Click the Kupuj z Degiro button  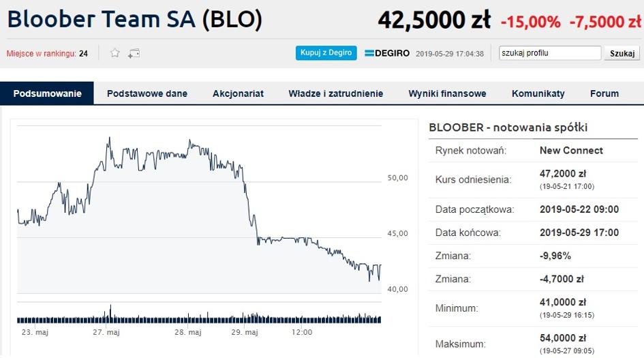[326, 53]
